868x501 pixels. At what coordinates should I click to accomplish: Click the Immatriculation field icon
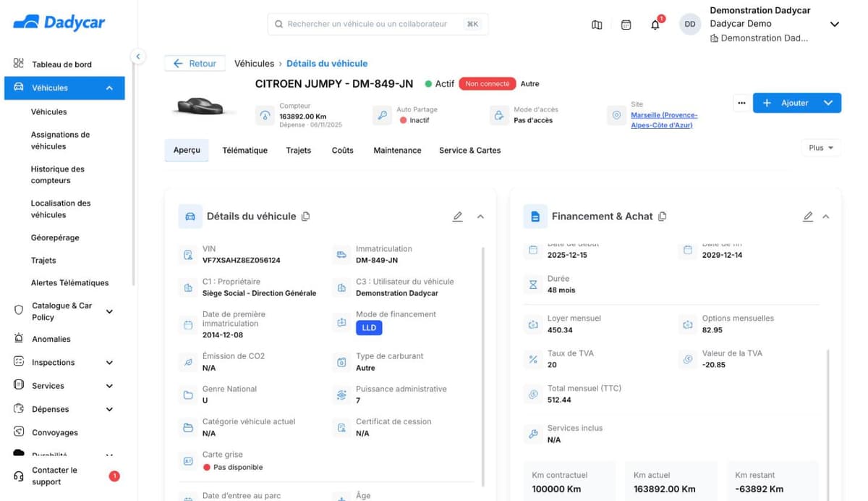pos(341,254)
